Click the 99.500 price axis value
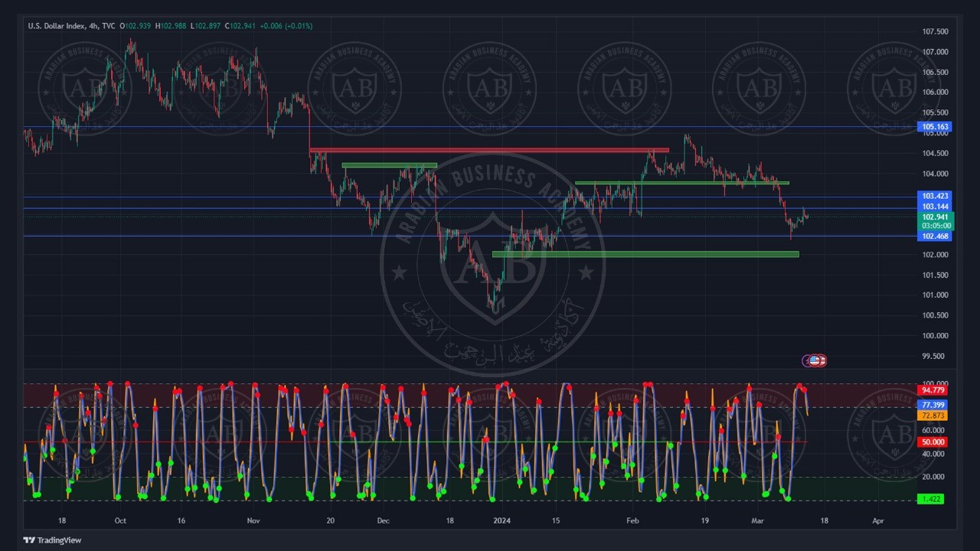The height and width of the screenshot is (551, 980). [x=935, y=356]
